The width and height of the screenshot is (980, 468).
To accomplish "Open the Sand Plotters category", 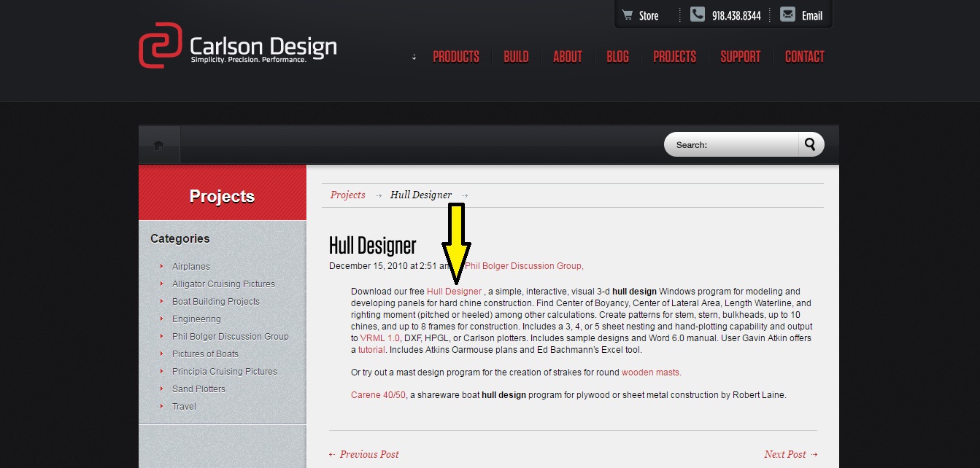I will pos(198,389).
